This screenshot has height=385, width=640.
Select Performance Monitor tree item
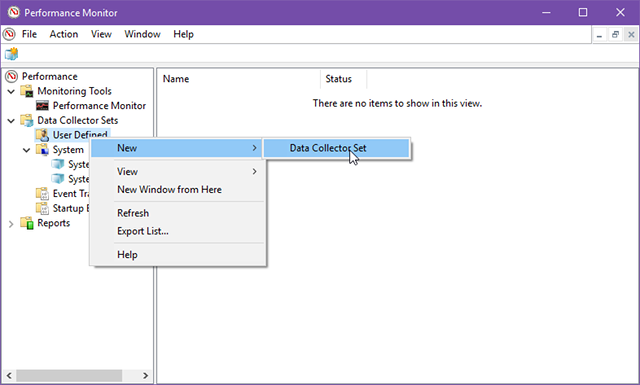(99, 106)
